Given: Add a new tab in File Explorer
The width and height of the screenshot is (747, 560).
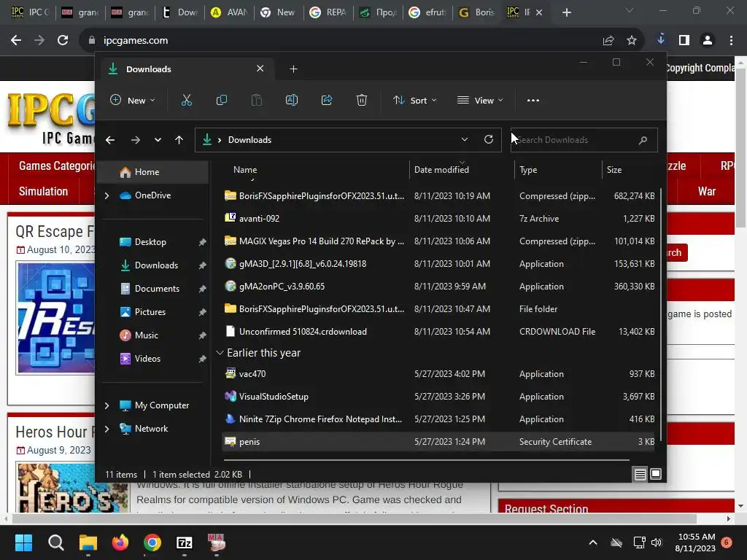Looking at the screenshot, I should click(293, 69).
